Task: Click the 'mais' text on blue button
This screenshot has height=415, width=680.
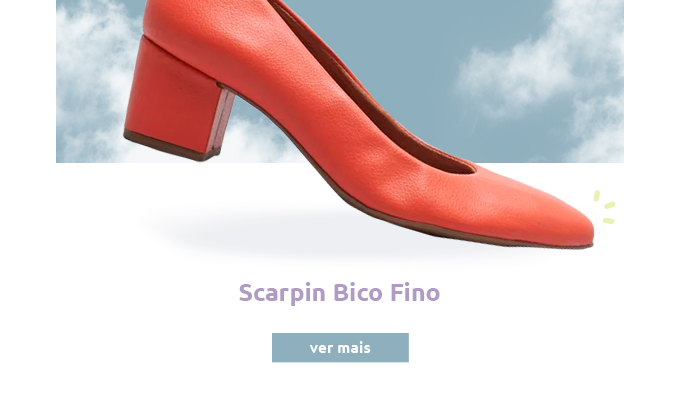Action: (354, 348)
